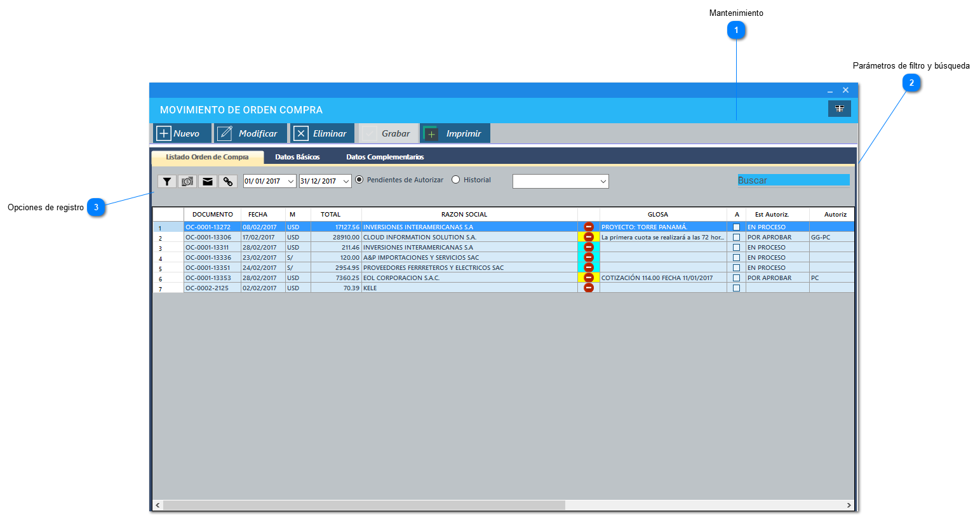Click Nuevo to create a purchase order
This screenshot has width=980, height=517.
click(182, 133)
